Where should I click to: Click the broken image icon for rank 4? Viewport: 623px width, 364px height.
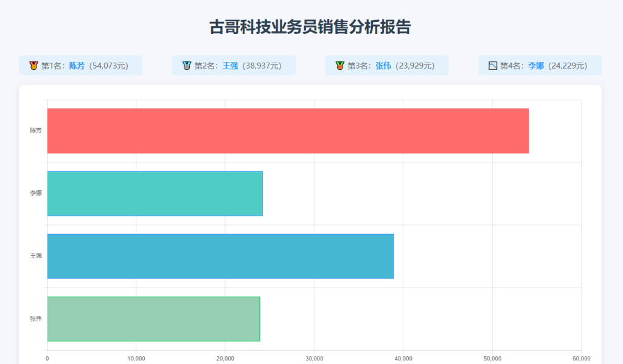[x=493, y=66]
